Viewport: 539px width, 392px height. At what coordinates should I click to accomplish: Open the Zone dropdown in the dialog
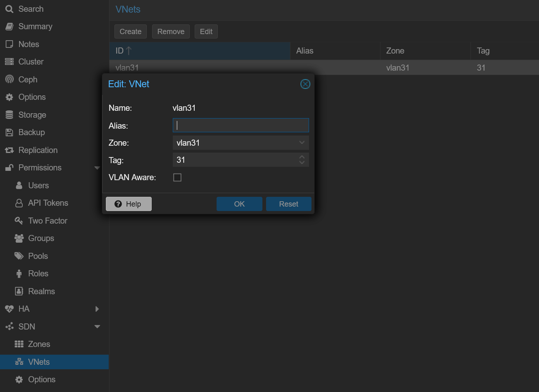(302, 142)
